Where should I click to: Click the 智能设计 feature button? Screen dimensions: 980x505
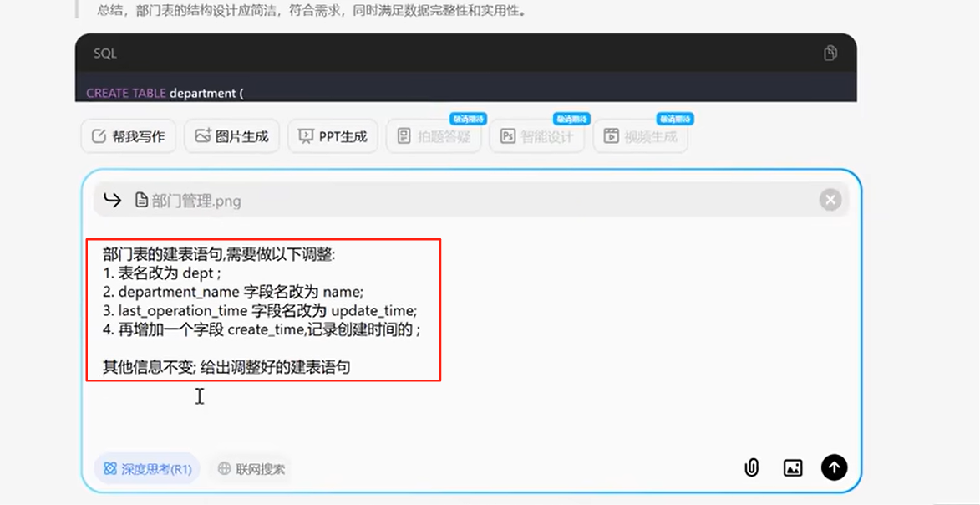point(537,136)
